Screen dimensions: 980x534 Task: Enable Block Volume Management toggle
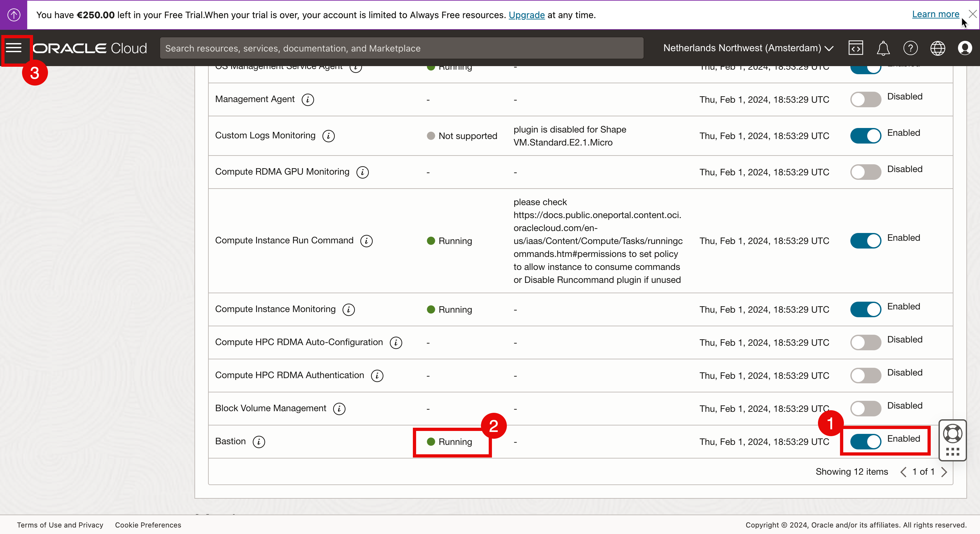click(866, 409)
